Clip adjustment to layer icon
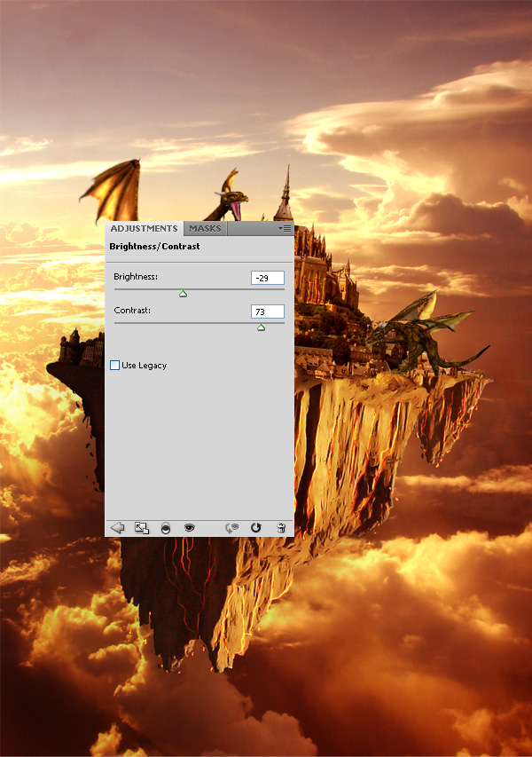The height and width of the screenshot is (757, 532). [166, 528]
